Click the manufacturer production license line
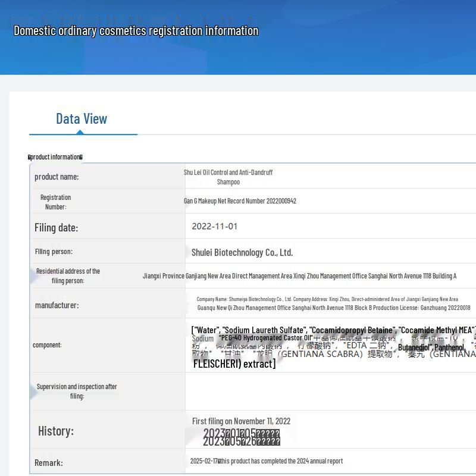This screenshot has width=476, height=476. pyautogui.click(x=333, y=308)
